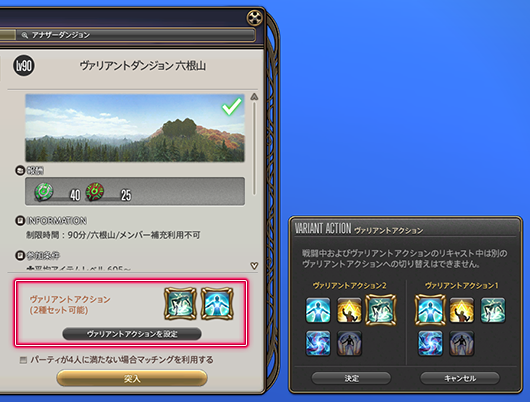Enable matching when party under four checkbox
The height and width of the screenshot is (402, 530).
tap(23, 360)
